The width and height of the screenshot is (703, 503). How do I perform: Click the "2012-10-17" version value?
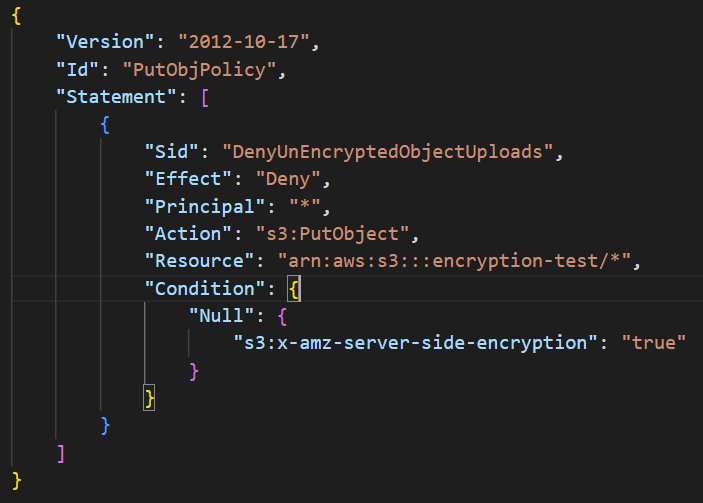pos(243,43)
